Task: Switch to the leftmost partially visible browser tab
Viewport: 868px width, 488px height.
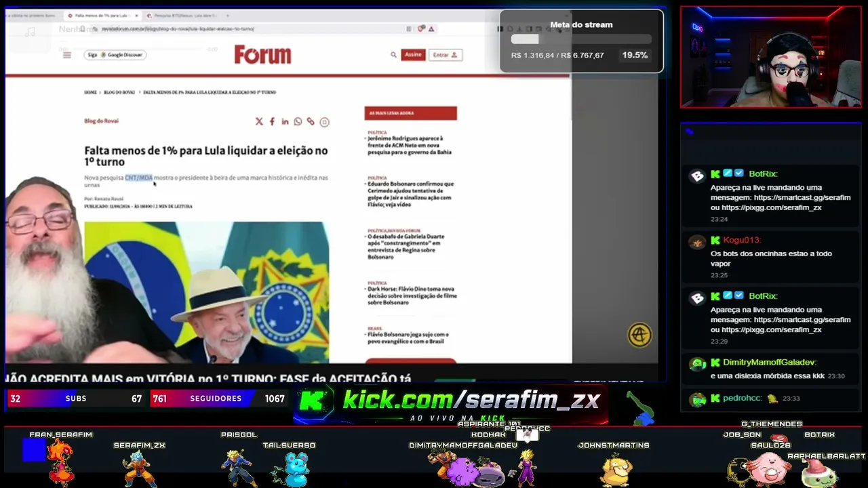Action: pos(31,15)
